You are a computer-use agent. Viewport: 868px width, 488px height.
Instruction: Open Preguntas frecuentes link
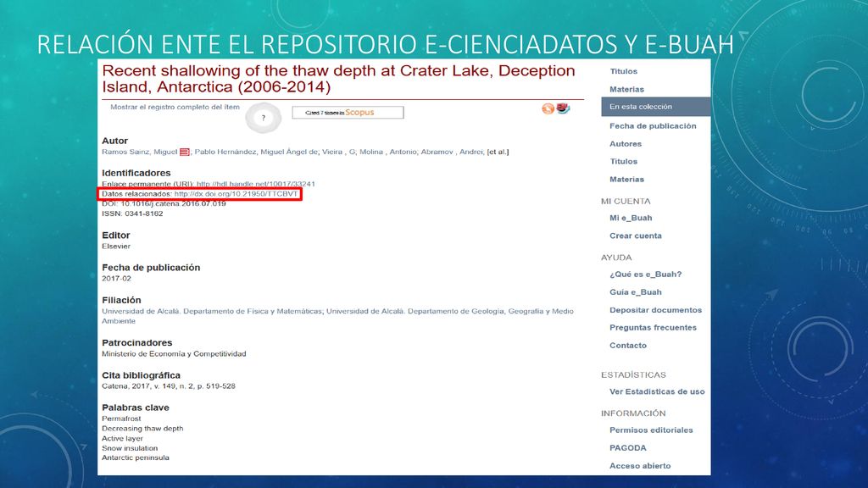(x=653, y=328)
